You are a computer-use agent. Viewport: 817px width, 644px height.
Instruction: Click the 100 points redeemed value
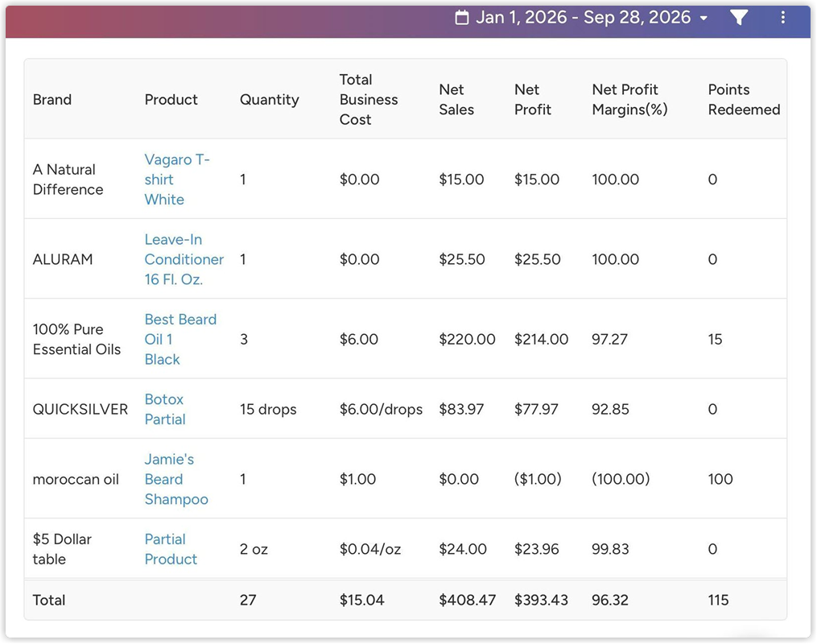pos(720,479)
